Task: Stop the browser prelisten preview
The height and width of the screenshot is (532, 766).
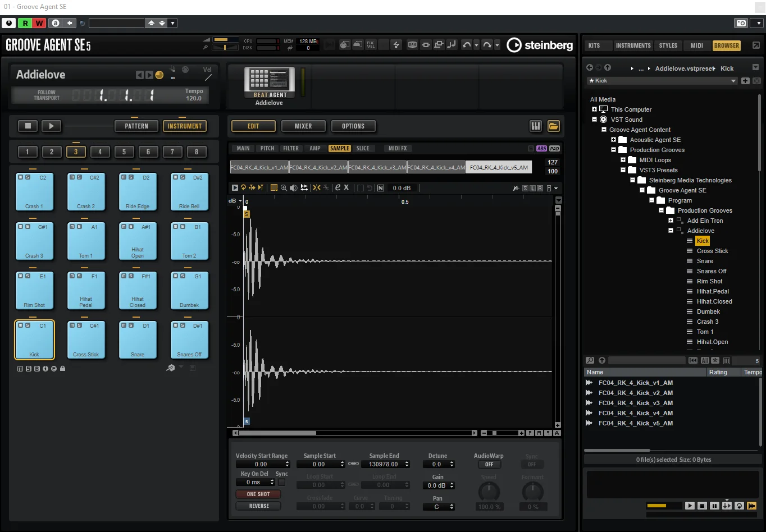Action: click(702, 506)
